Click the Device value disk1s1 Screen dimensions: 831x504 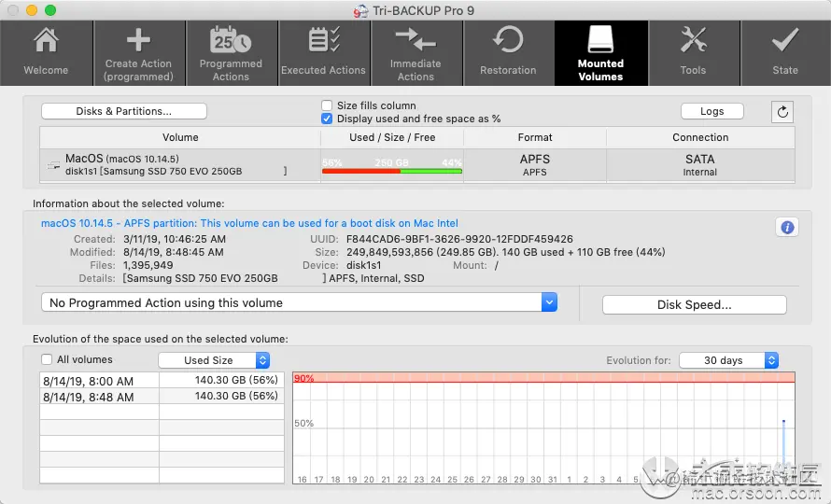tap(363, 265)
